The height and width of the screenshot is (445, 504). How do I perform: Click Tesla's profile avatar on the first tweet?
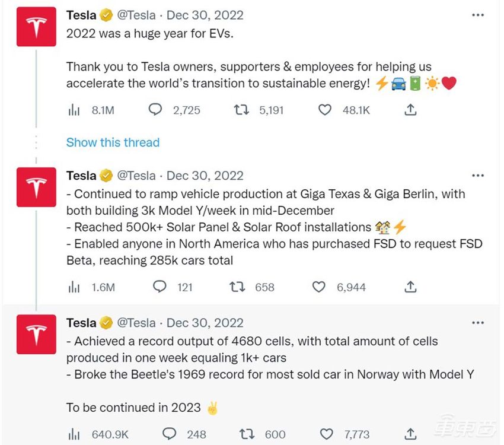(x=36, y=26)
